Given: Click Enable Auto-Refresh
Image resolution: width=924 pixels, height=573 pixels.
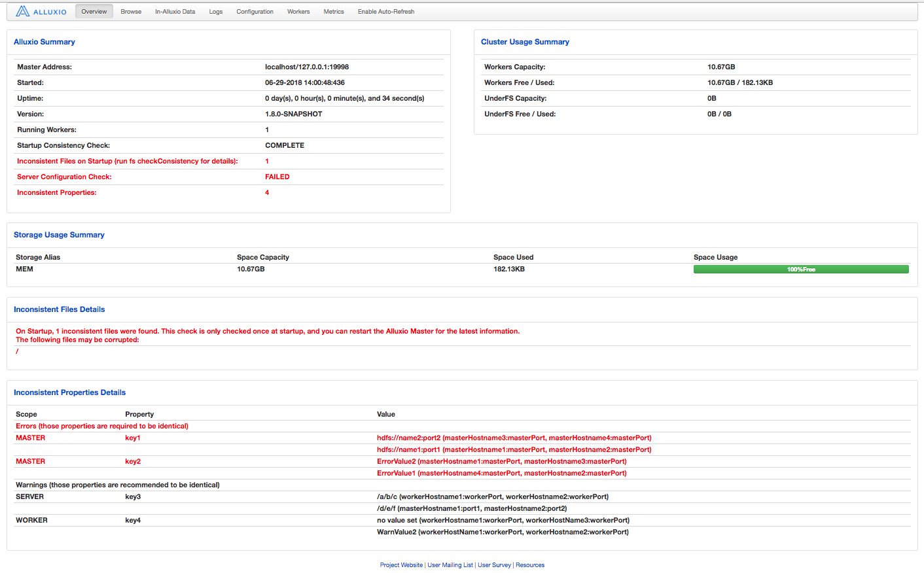Looking at the screenshot, I should [386, 12].
